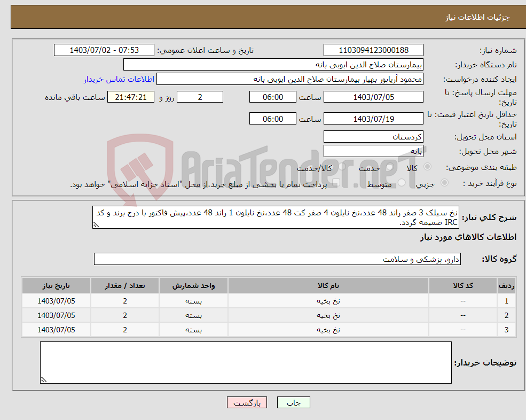526x420 pixels.
Task: Click the price validity date 1403/07/19 field
Action: pyautogui.click(x=373, y=119)
